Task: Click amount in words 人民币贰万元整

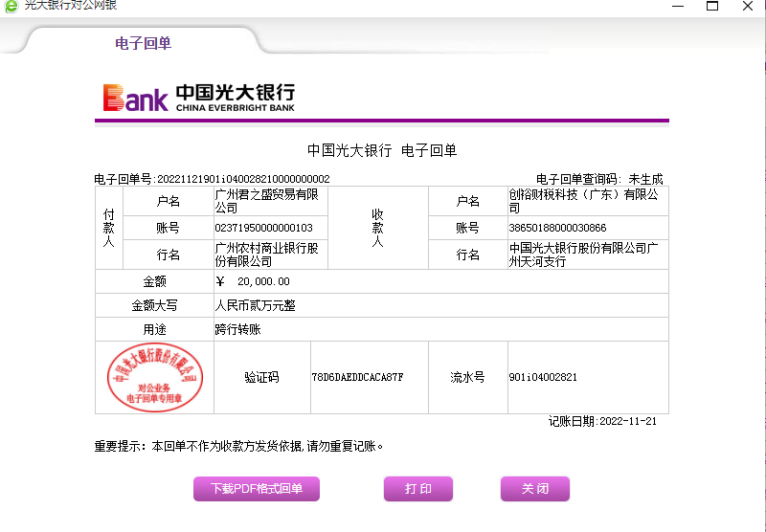Action: point(256,306)
